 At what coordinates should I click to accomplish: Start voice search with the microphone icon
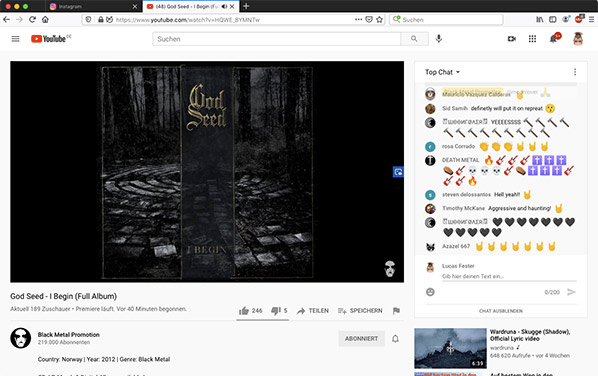[x=439, y=39]
